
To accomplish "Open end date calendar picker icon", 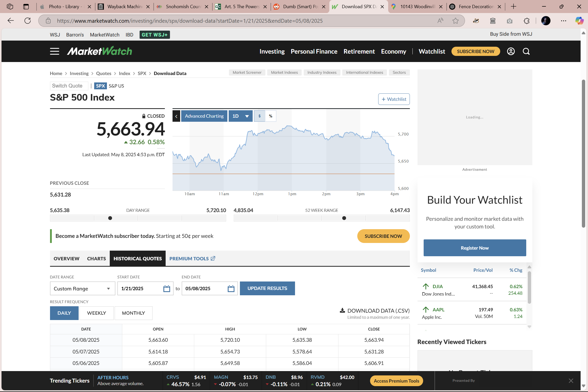I will coord(231,289).
